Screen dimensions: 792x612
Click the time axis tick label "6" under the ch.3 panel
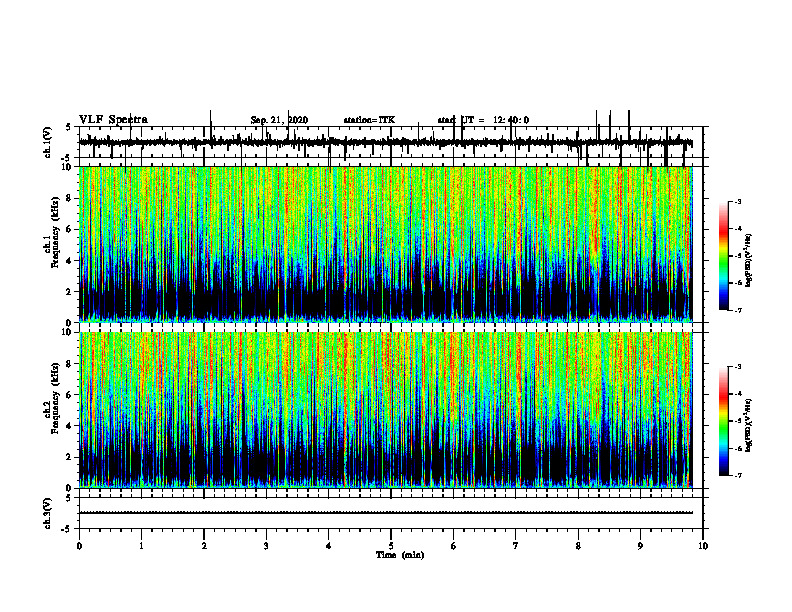454,546
